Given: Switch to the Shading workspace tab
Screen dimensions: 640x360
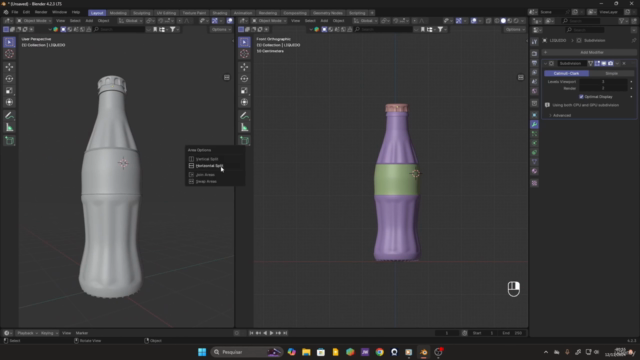Looking at the screenshot, I should tap(220, 13).
